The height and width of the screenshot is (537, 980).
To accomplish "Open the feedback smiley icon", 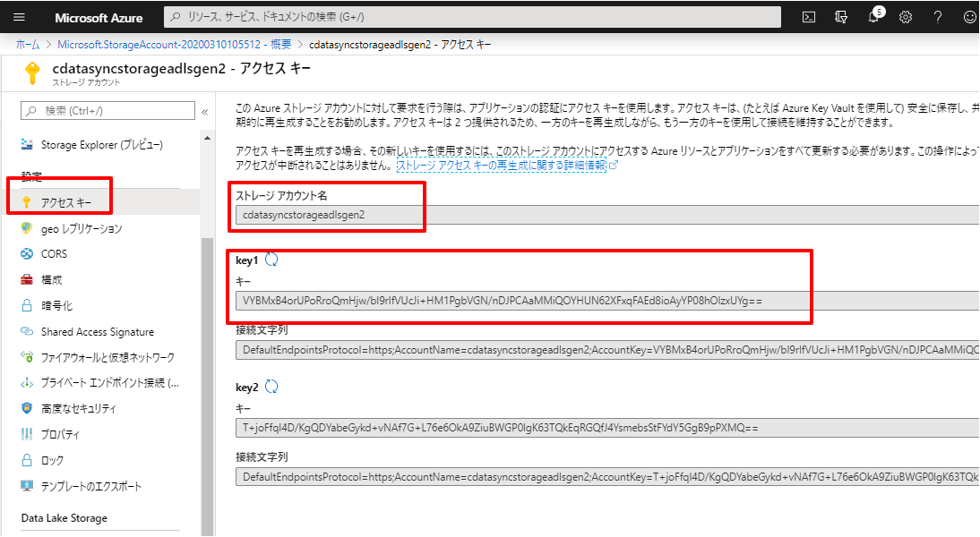I will pyautogui.click(x=970, y=18).
